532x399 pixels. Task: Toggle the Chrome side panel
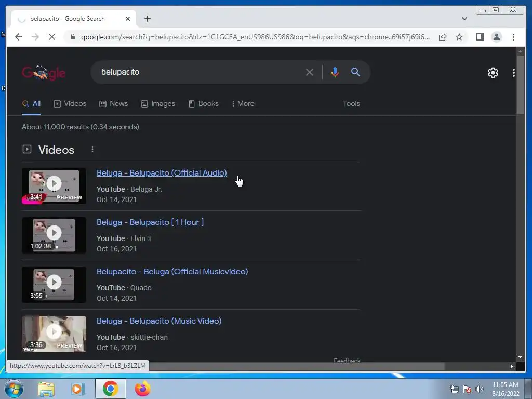click(480, 37)
